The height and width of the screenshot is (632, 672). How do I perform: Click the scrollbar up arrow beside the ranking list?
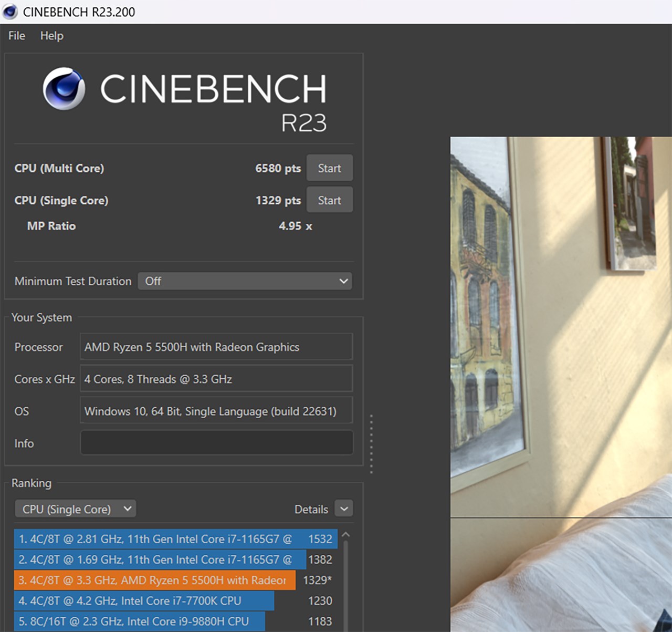coord(345,533)
